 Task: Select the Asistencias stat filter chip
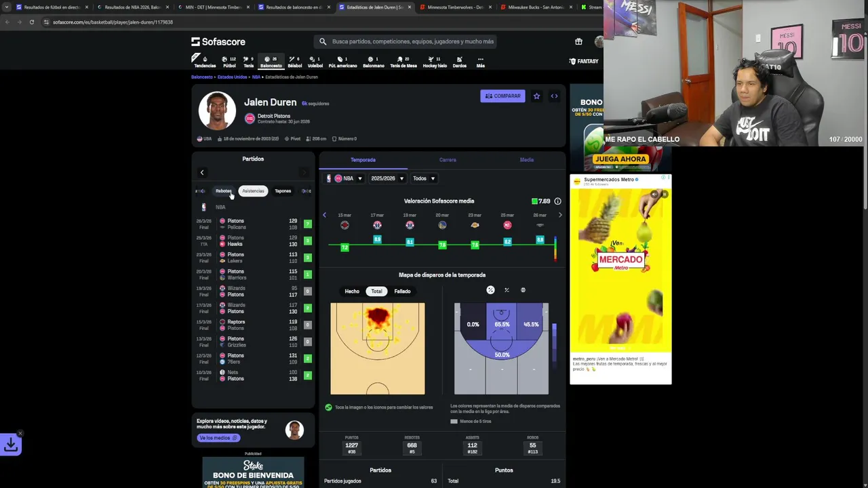coord(253,191)
